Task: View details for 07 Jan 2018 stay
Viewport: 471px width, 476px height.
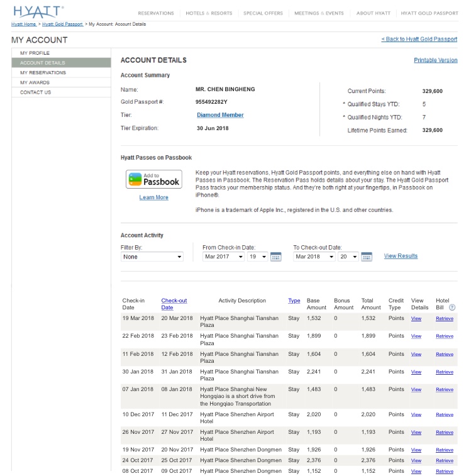Action: tap(416, 389)
